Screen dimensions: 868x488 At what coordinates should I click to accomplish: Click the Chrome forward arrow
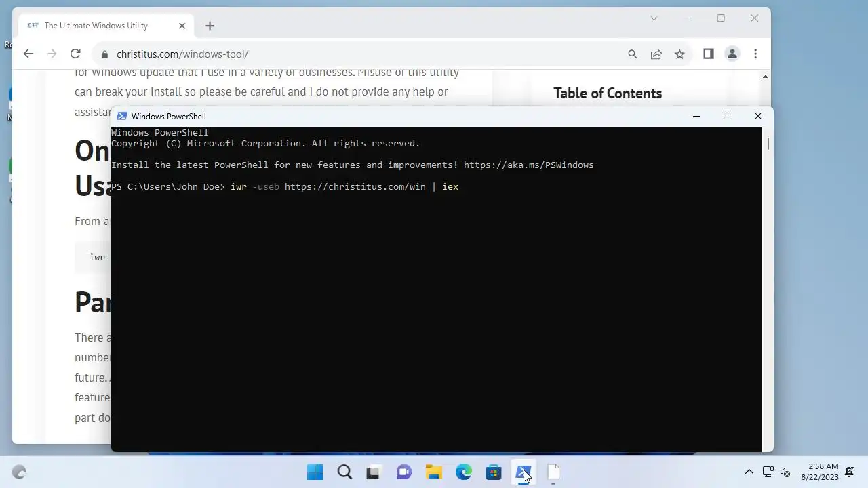pos(52,54)
